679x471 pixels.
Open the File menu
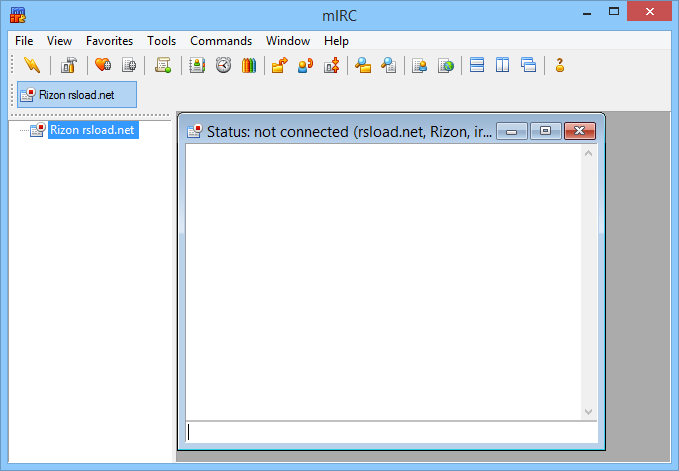pos(24,41)
